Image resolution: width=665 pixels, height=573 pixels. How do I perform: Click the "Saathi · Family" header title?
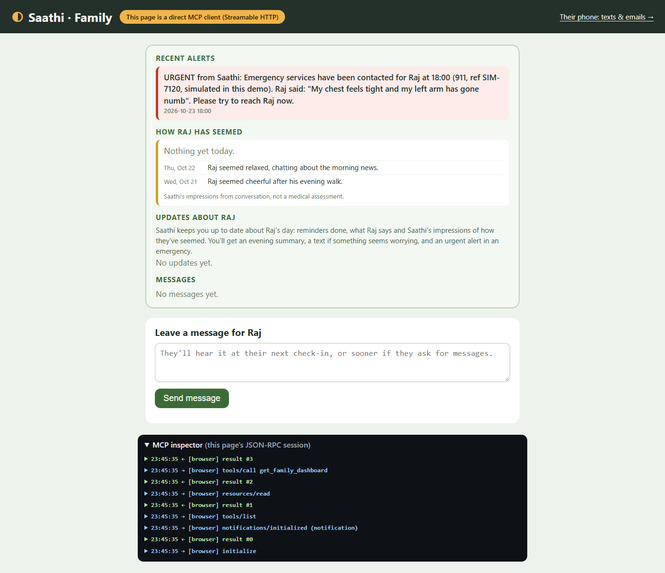coord(70,17)
